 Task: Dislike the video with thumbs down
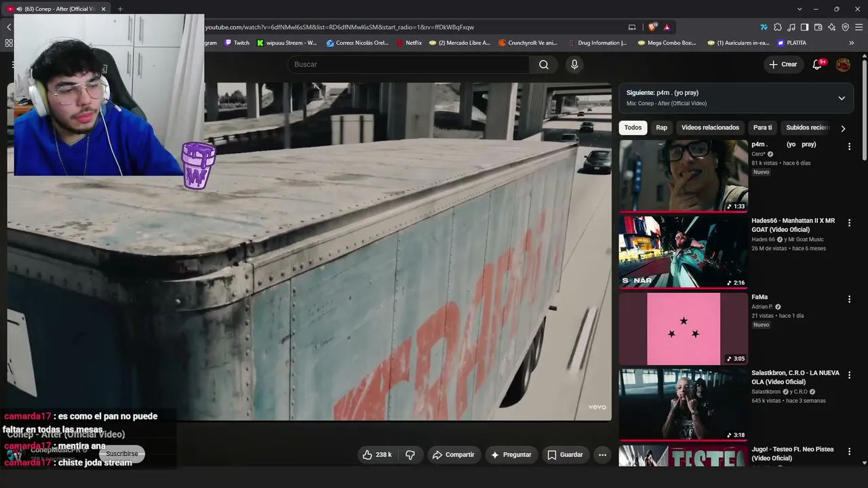(x=410, y=455)
